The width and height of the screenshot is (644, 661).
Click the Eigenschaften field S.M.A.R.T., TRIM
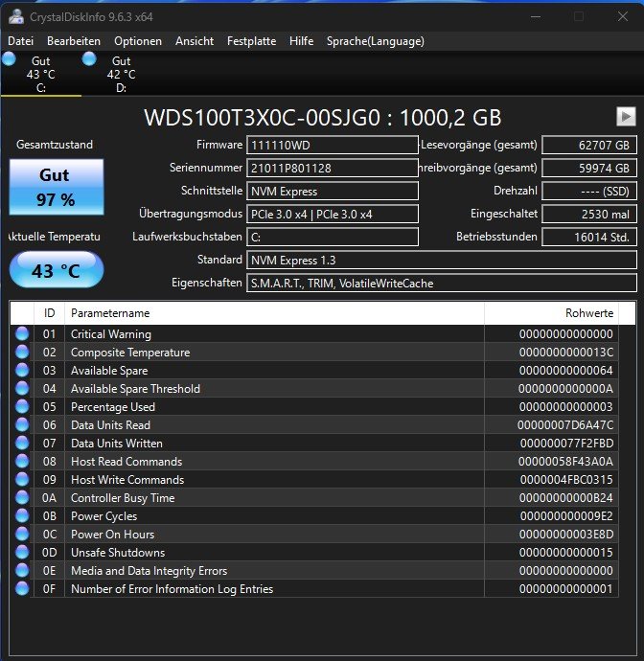(442, 283)
